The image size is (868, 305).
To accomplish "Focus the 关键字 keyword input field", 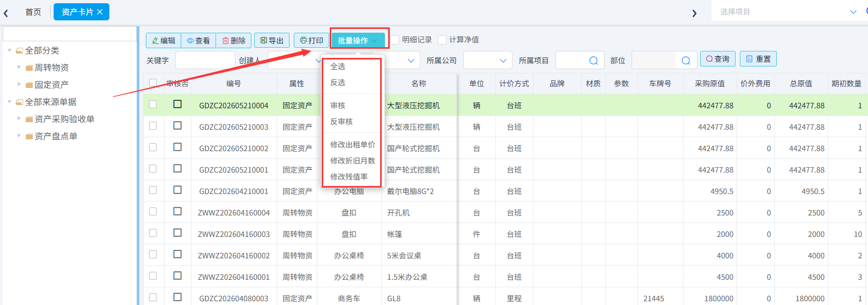I will coord(205,61).
